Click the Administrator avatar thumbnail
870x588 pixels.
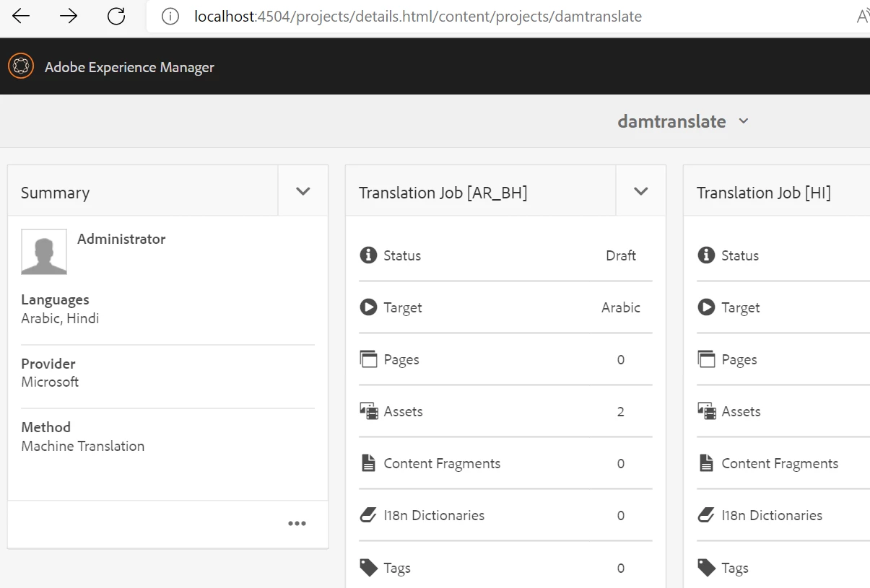(44, 252)
